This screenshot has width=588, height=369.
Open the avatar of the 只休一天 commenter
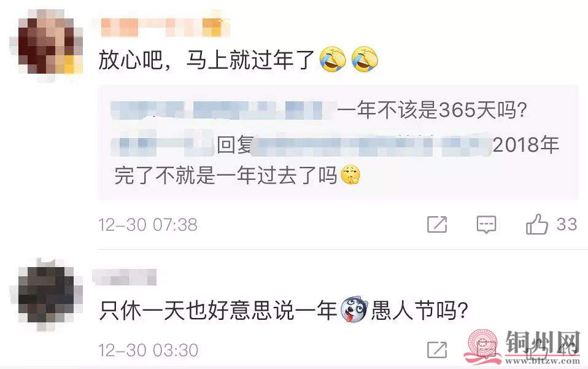[47, 295]
